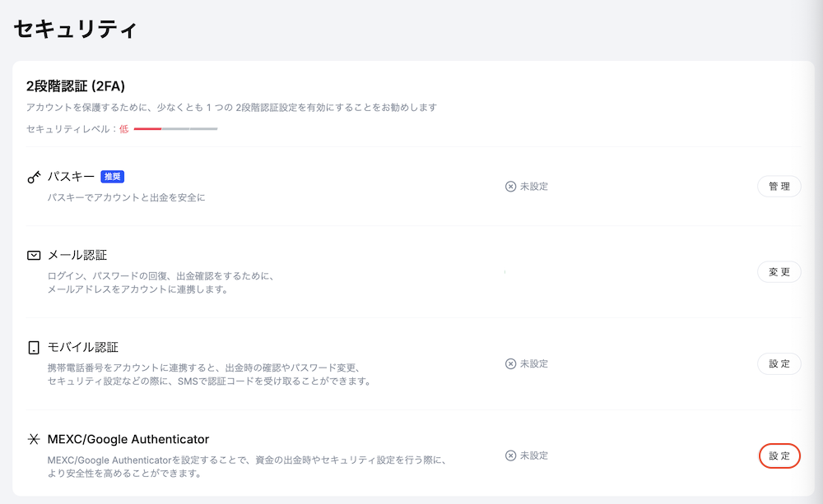Open passkey management with 管理 button
This screenshot has height=504, width=823.
tap(779, 187)
